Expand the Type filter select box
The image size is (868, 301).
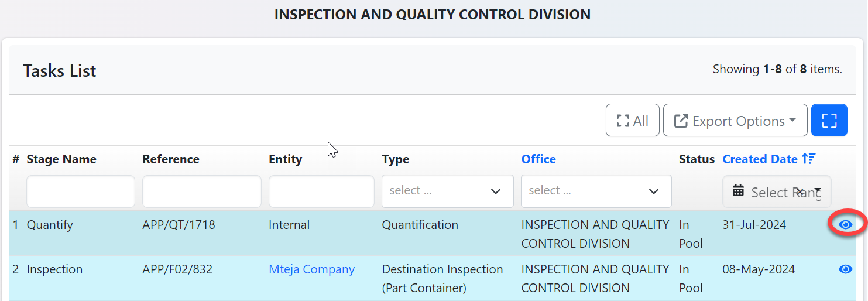click(x=447, y=191)
